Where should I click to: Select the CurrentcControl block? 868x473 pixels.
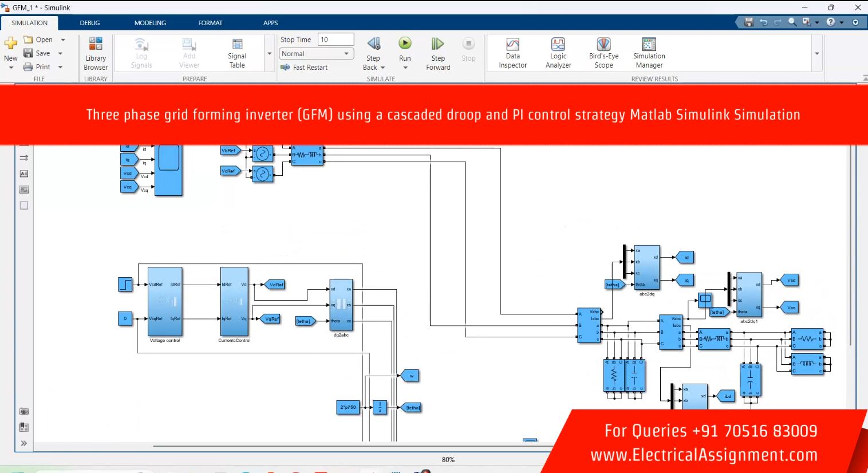tap(234, 302)
